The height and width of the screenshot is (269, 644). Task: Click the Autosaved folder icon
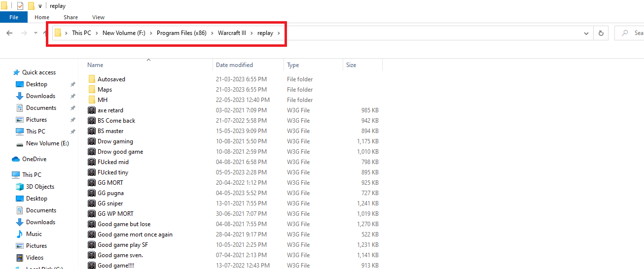click(92, 79)
